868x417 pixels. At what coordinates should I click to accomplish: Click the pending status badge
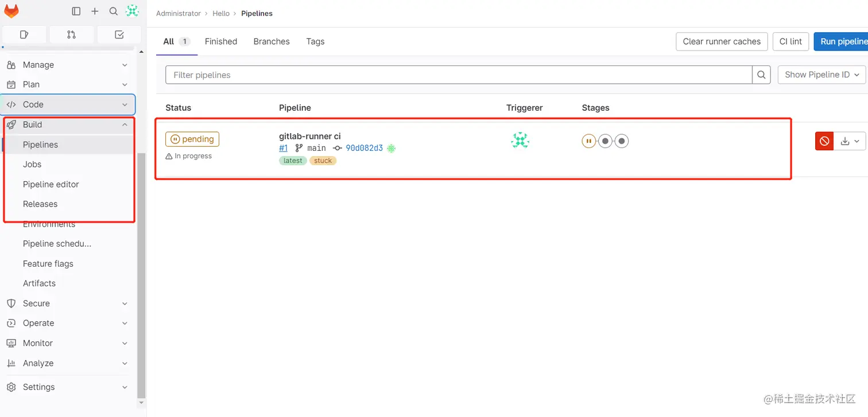coord(192,139)
